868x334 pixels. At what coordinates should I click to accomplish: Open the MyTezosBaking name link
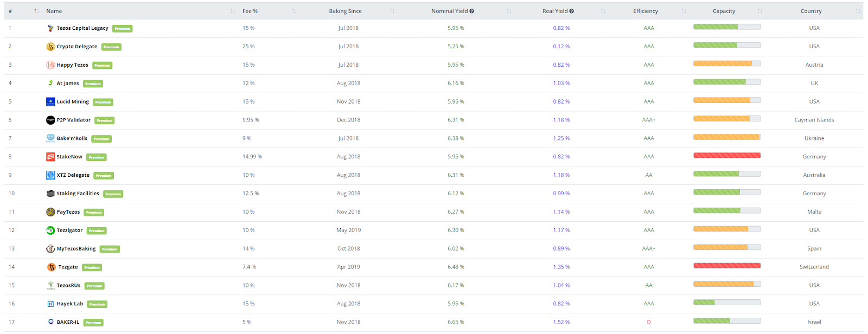(x=76, y=249)
